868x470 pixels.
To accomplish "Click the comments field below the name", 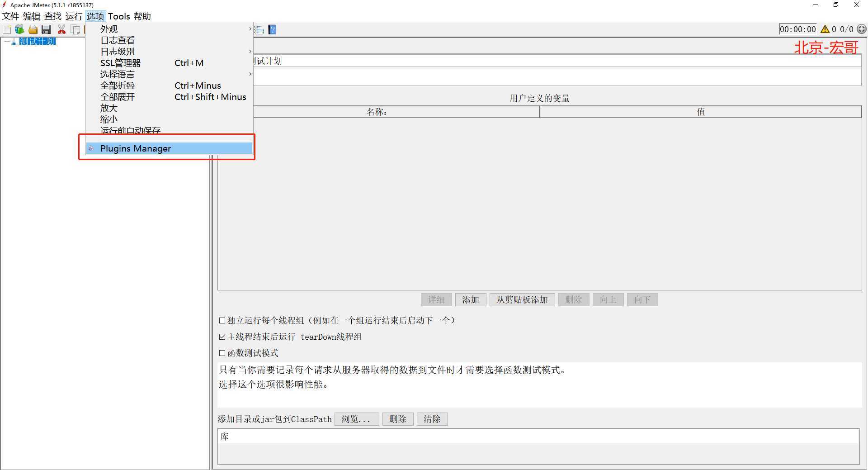I will tap(557, 76).
